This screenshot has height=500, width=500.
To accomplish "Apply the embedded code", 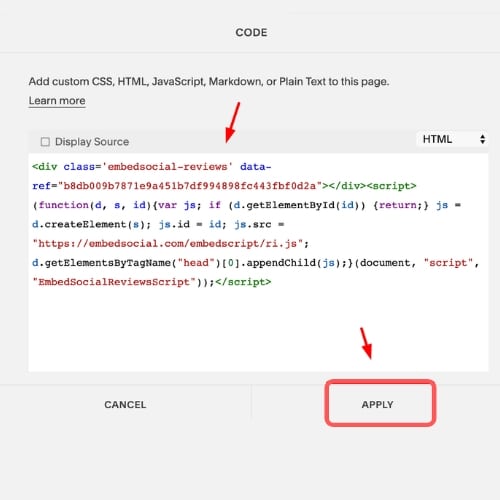I will point(378,404).
